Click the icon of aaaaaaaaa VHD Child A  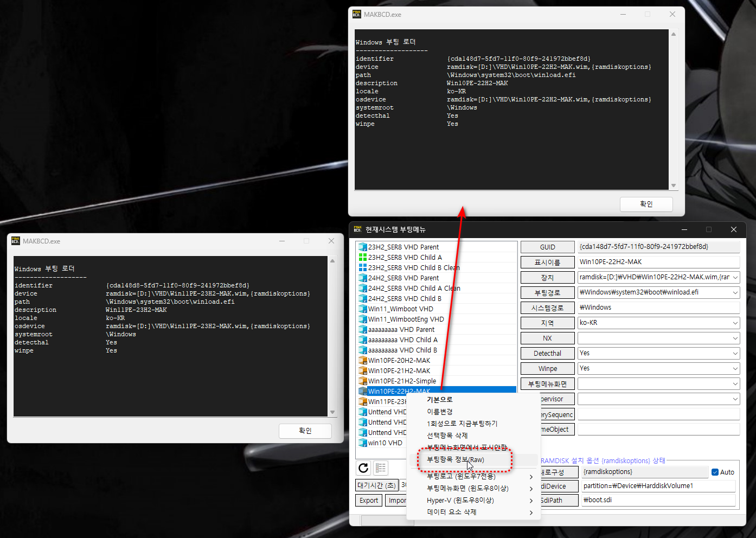click(363, 340)
